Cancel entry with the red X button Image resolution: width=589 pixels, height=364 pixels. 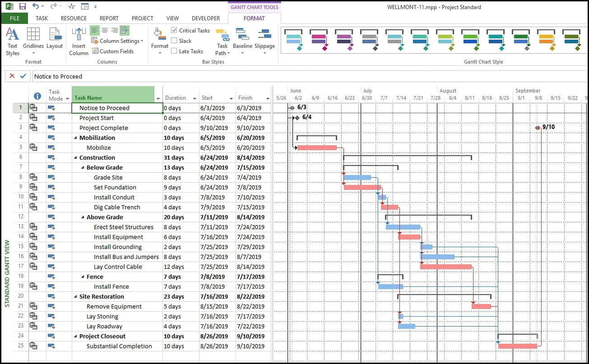point(12,76)
